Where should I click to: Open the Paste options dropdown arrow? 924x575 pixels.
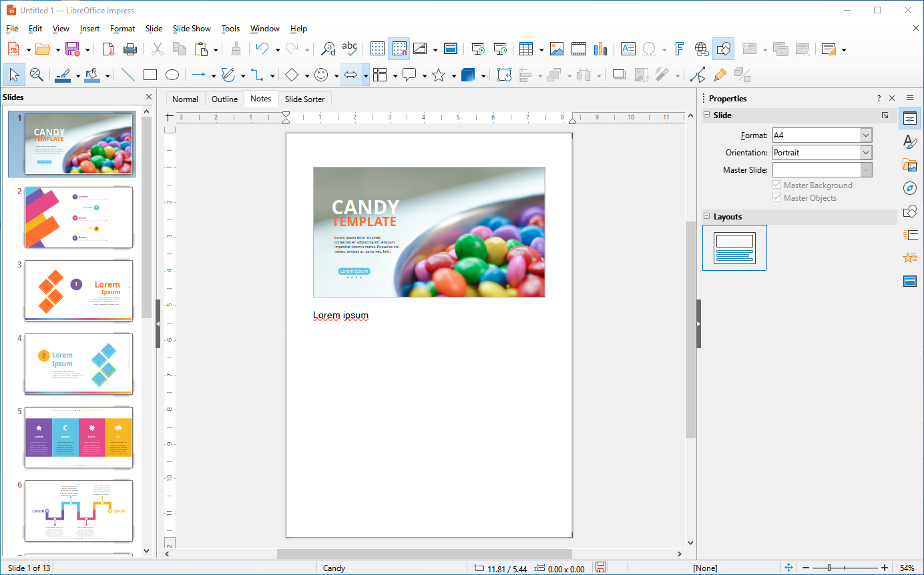[216, 49]
